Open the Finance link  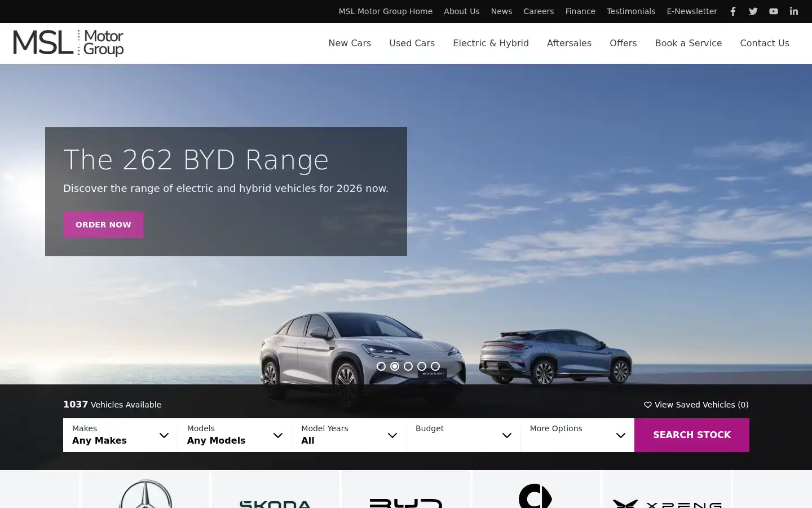coord(580,11)
